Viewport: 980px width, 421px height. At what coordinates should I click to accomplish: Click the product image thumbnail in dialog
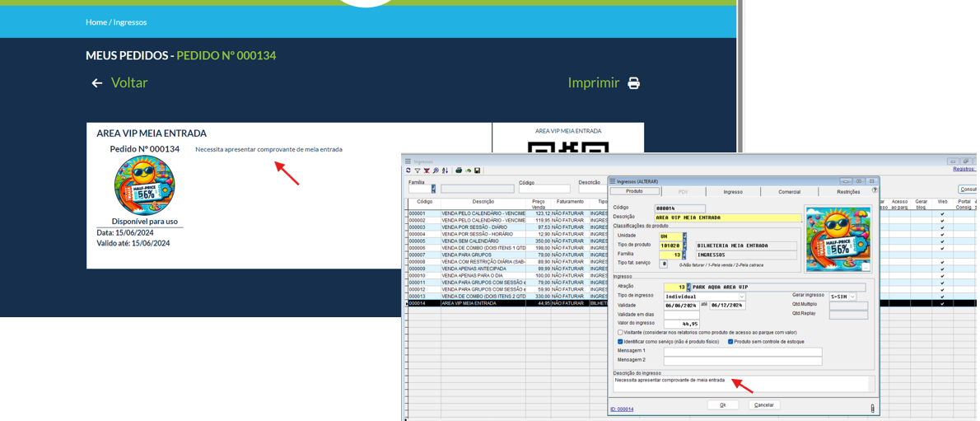838,241
